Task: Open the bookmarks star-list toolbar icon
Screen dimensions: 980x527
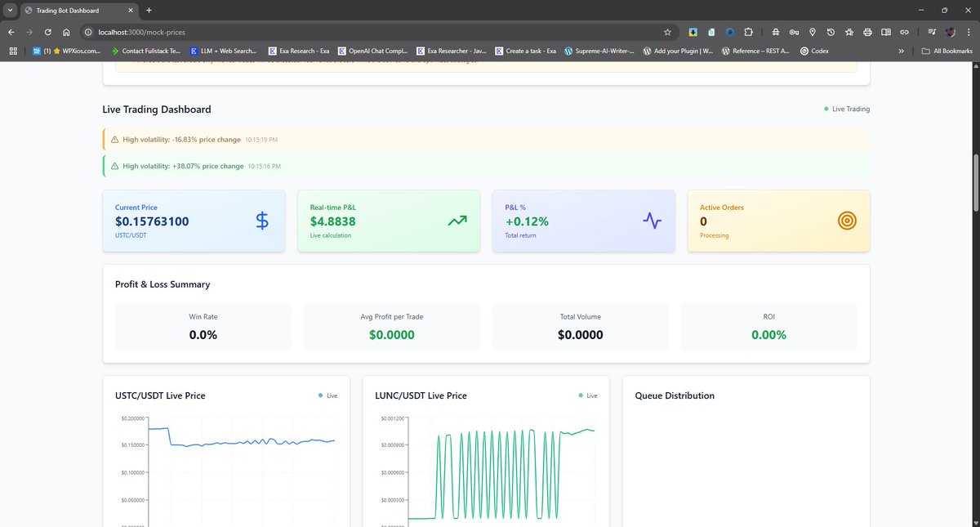Action: coord(849,32)
